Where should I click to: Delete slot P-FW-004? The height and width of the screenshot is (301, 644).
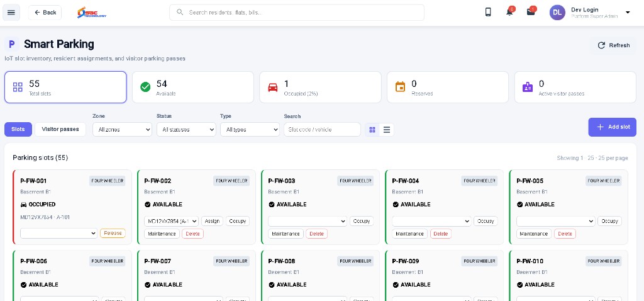[x=441, y=234]
